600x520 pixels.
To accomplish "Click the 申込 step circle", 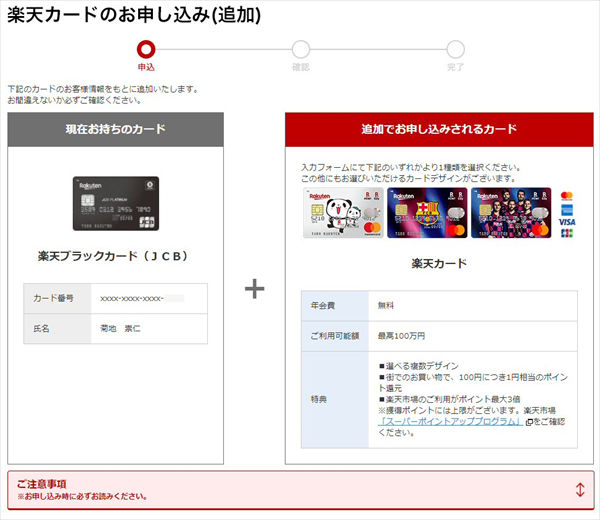I will (x=146, y=49).
